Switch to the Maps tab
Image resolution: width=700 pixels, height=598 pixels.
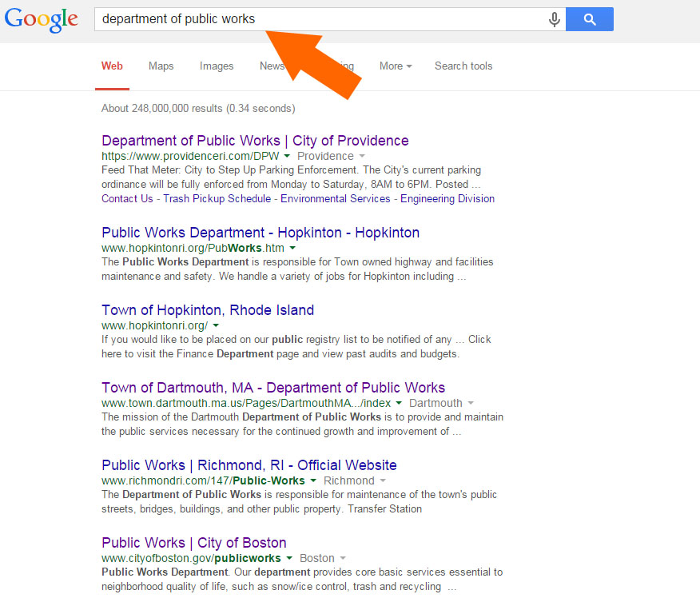[161, 66]
